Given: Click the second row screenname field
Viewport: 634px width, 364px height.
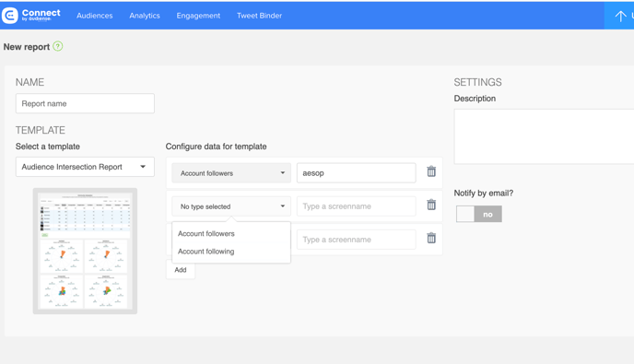Looking at the screenshot, I should coord(357,206).
